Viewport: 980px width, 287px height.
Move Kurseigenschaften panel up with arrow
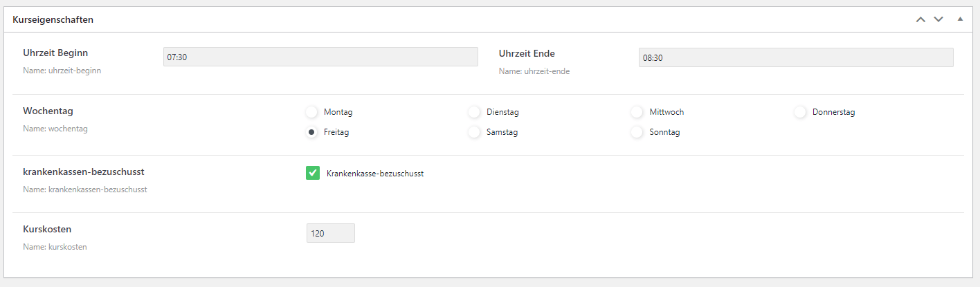[920, 19]
